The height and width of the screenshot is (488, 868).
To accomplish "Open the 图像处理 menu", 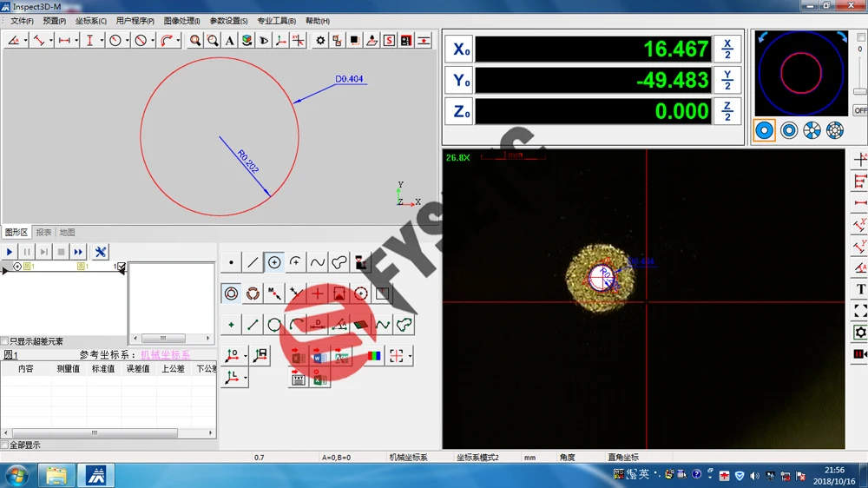I will pyautogui.click(x=181, y=21).
